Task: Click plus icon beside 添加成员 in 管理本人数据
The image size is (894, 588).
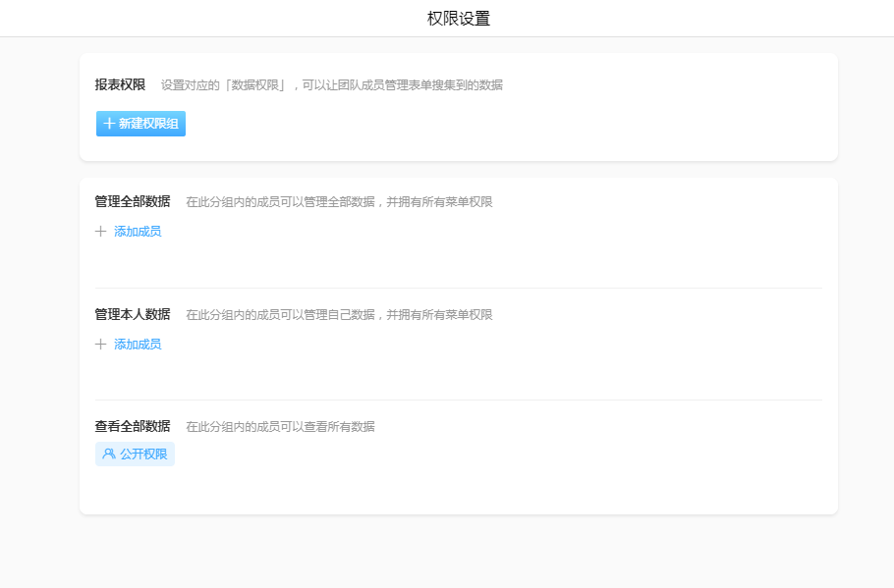Action: [100, 345]
